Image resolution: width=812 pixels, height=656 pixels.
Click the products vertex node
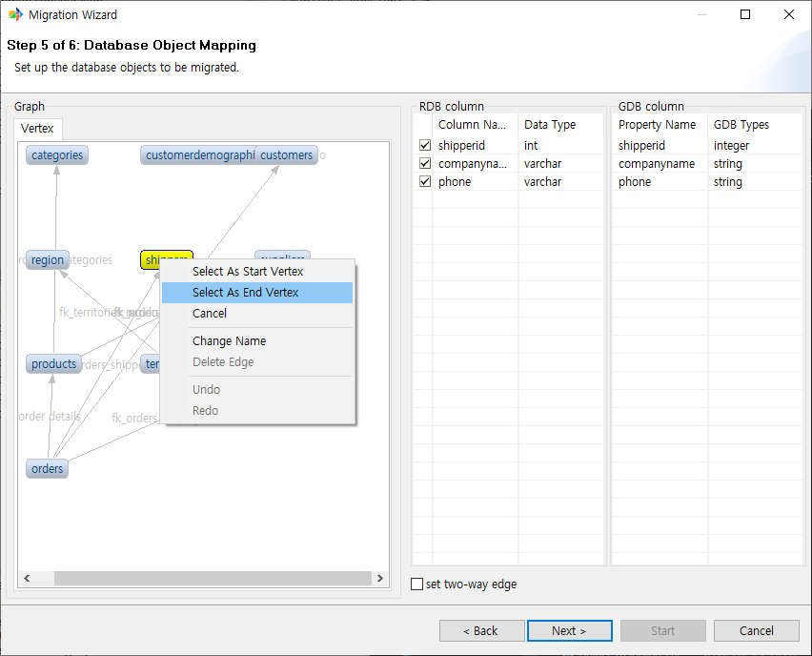click(x=53, y=364)
